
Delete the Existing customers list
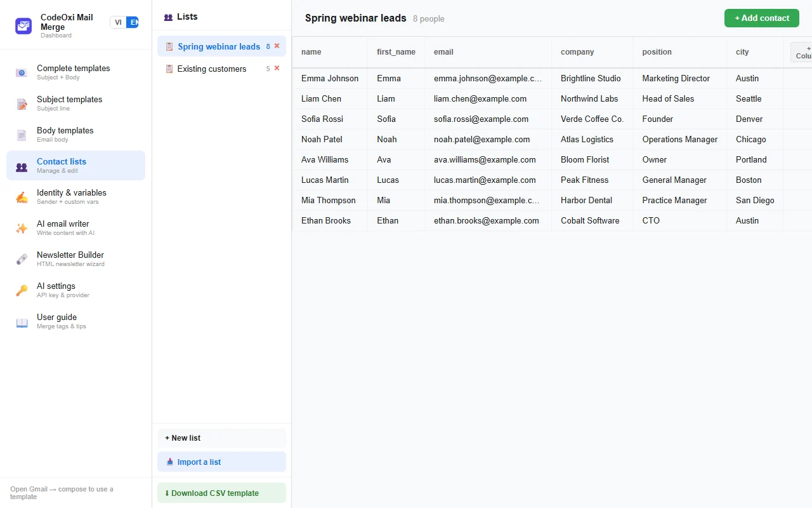click(x=277, y=68)
